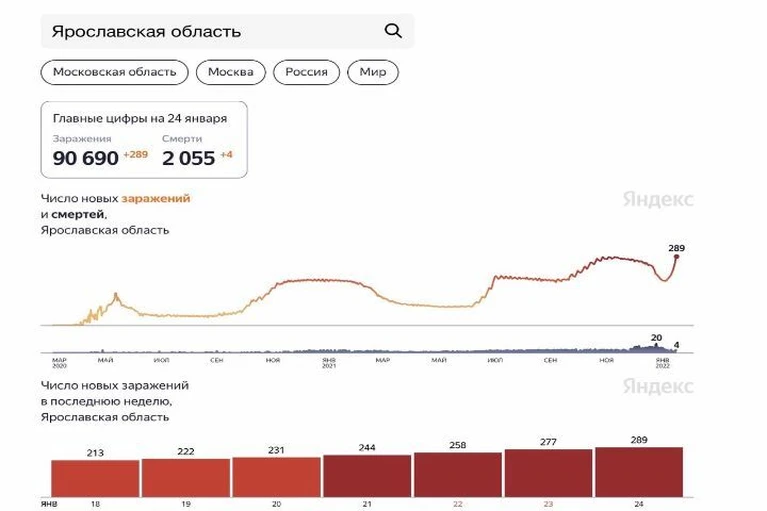This screenshot has width=767, height=511.
Task: Click the Jan 19 bar showing 222
Action: 186,478
